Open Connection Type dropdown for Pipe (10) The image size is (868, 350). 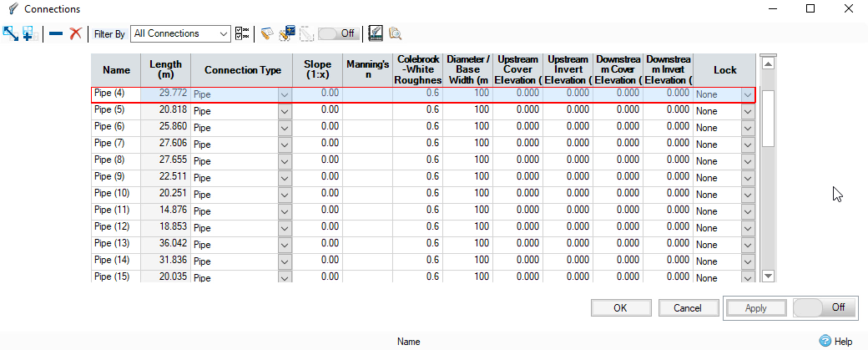click(285, 195)
